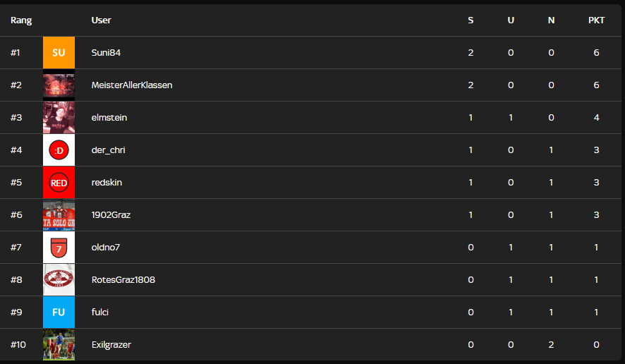Select Exilgrazer's rank #10 cell
625x364 pixels.
coord(18,345)
